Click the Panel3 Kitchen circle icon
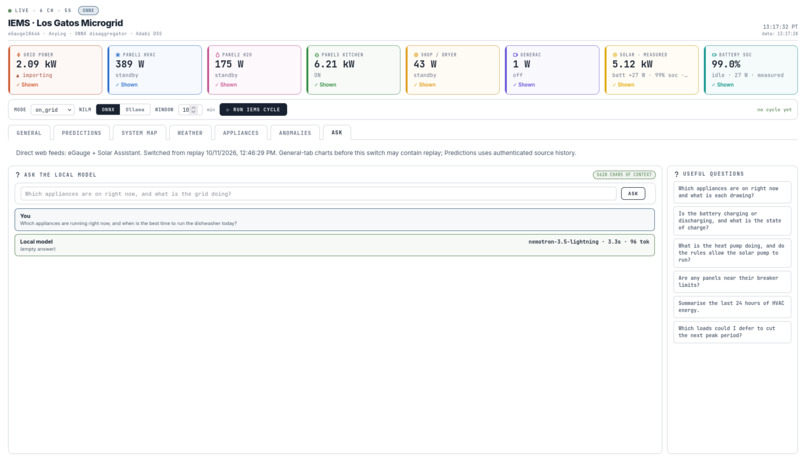This screenshot has height=460, width=806. (317, 54)
